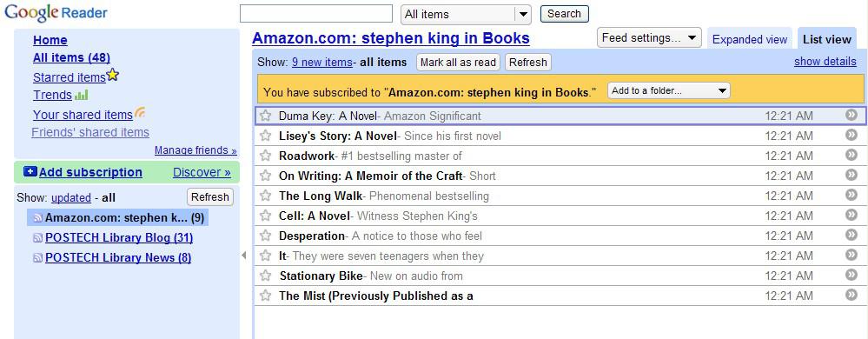868x339 pixels.
Task: Click the POSTECH Library Blog feed icon
Action: pos(37,238)
